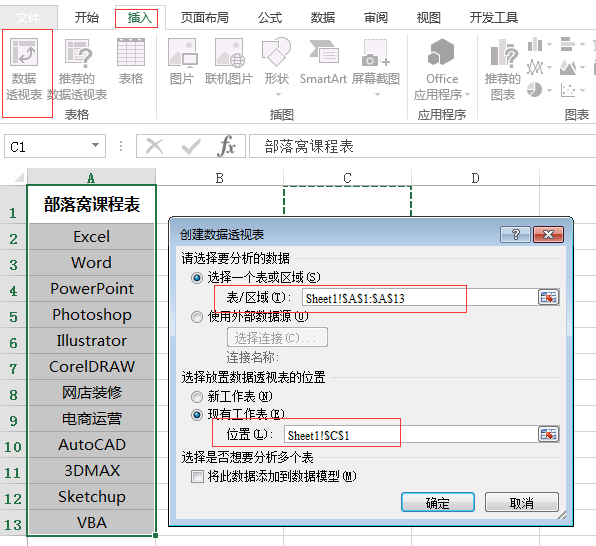Switch to the 视图 tab
Image resolution: width=596 pixels, height=546 pixels.
coord(429,17)
